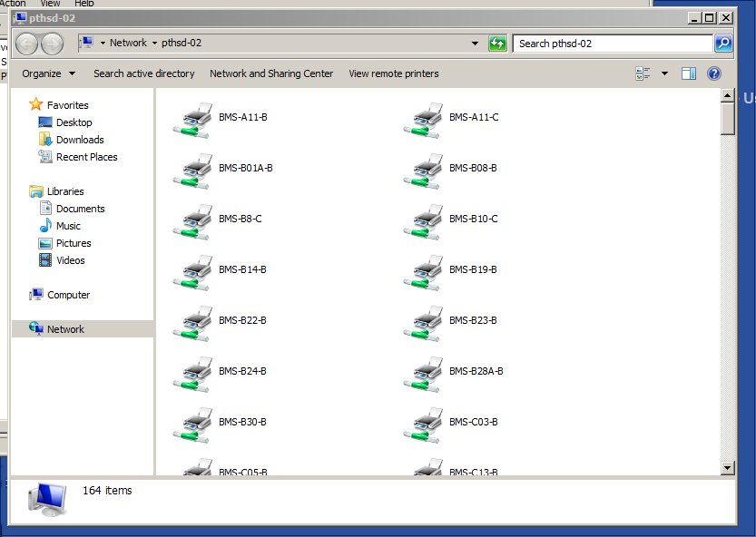Expand the change view options arrow
The width and height of the screenshot is (756, 537).
click(x=664, y=73)
